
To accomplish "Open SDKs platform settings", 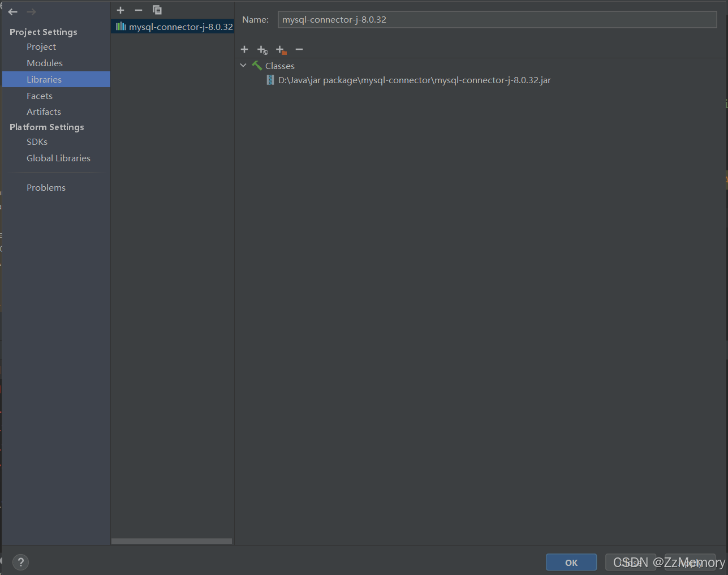I will point(37,142).
